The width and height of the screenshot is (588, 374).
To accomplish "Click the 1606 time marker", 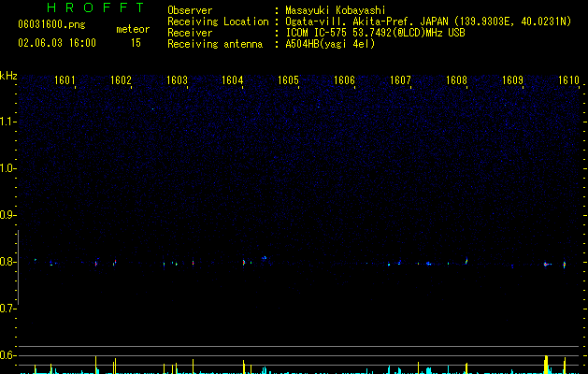I will pyautogui.click(x=344, y=80).
